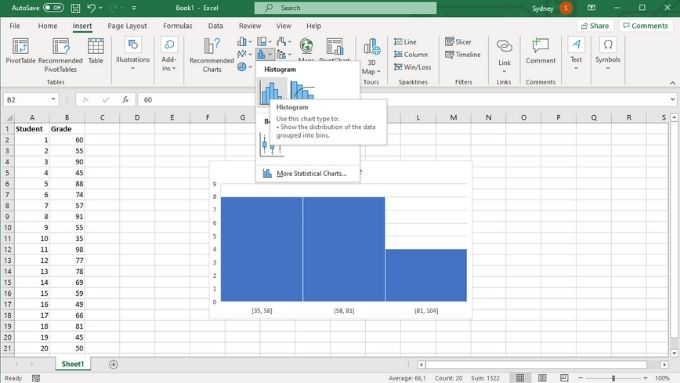
Task: Open the 3D Map tool
Action: tap(371, 56)
